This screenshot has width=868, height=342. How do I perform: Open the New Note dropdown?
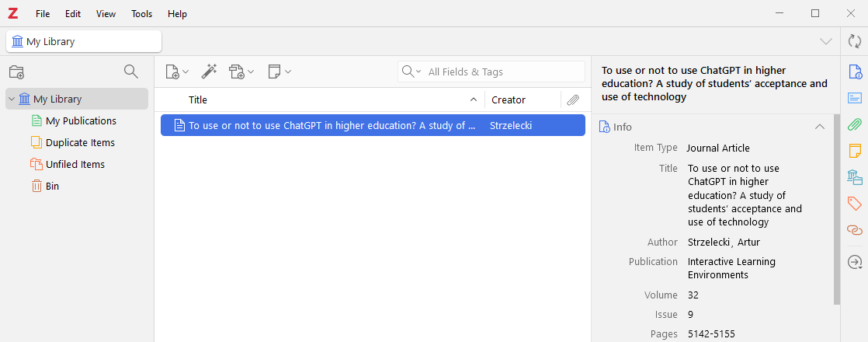(x=279, y=72)
